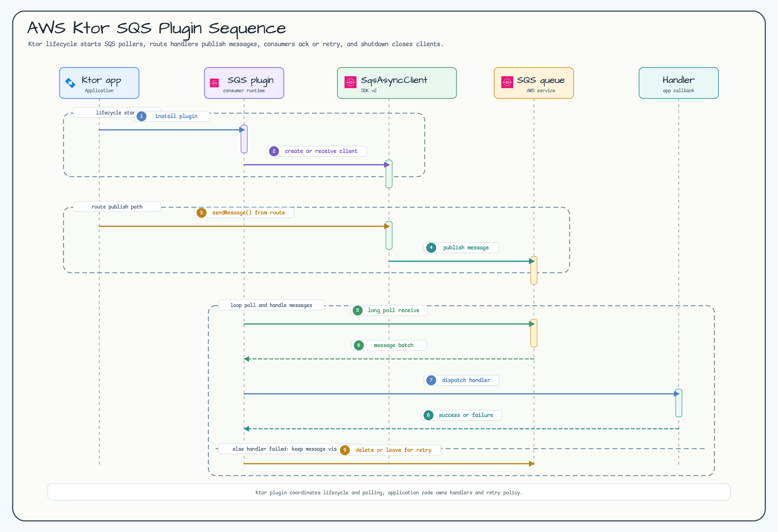Click the 'Application' subtitle under Ktor app
Screen dimensions: 778x532
click(x=99, y=91)
